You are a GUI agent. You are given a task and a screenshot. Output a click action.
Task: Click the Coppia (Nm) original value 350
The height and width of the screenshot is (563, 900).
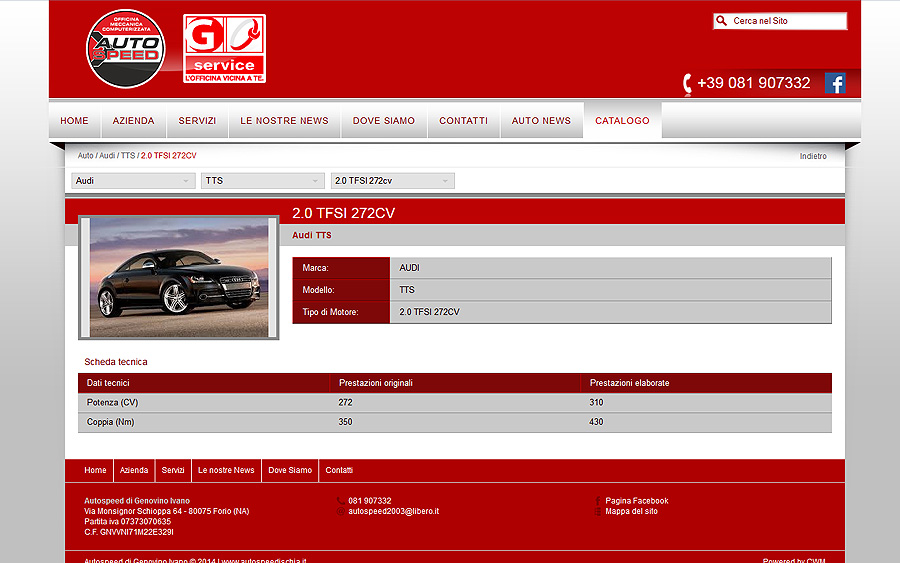[346, 422]
